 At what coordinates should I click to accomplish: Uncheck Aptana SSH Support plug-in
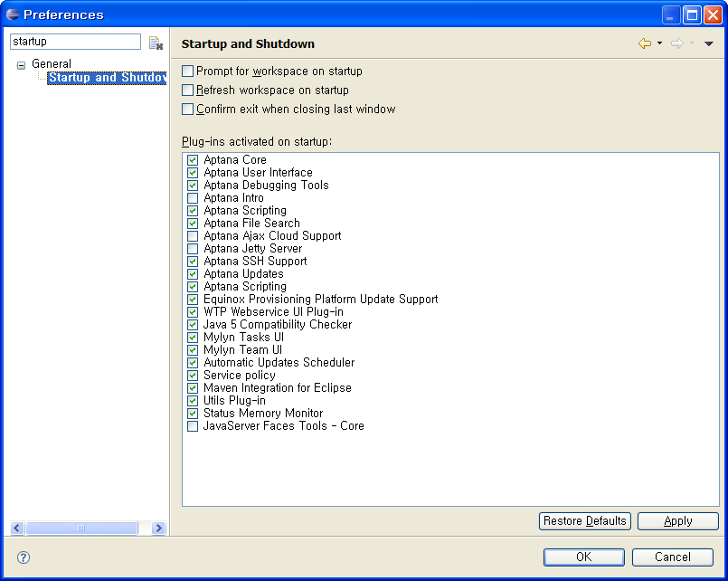click(x=193, y=262)
